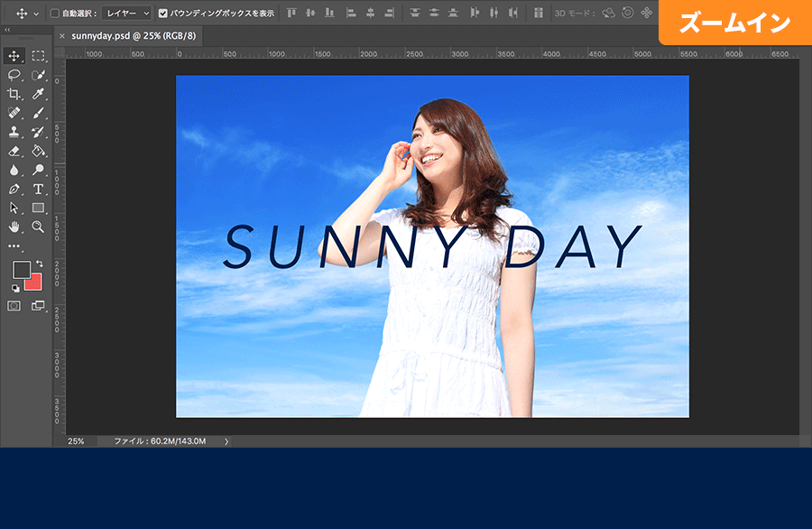Viewport: 812px width, 529px height.
Task: Pick the Eyedropper tool
Action: click(x=38, y=94)
